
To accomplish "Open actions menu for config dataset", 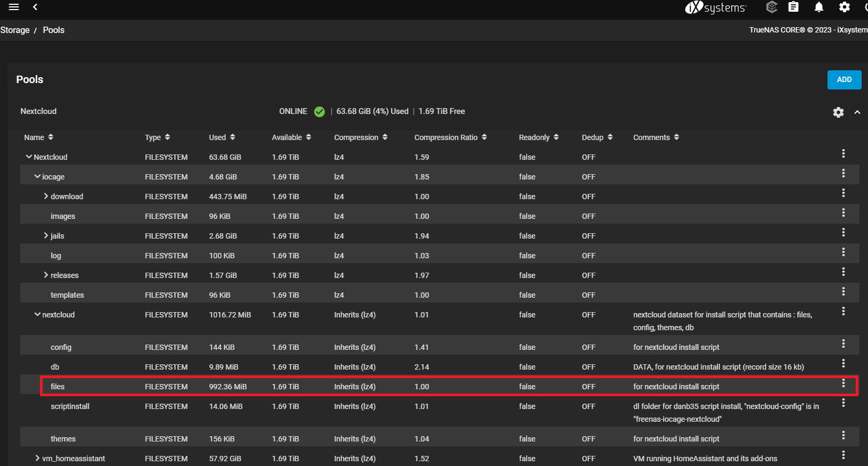I will [x=844, y=344].
